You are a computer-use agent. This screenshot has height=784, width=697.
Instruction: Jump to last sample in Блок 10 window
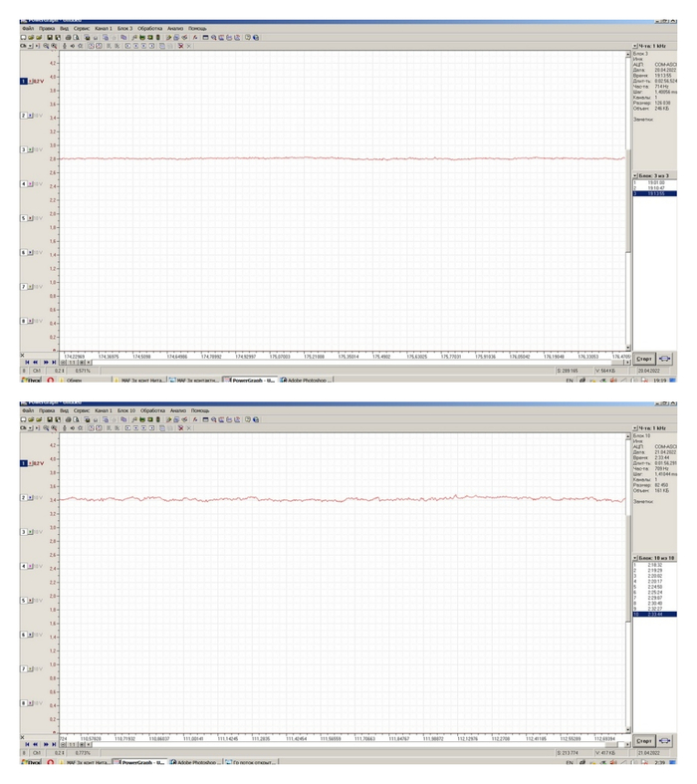click(54, 745)
